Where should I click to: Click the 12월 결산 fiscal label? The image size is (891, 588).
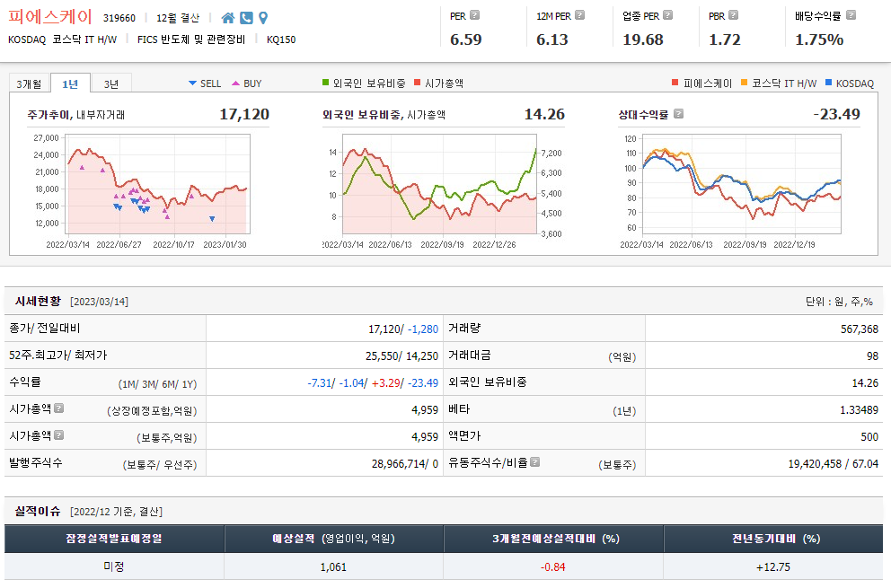click(178, 18)
